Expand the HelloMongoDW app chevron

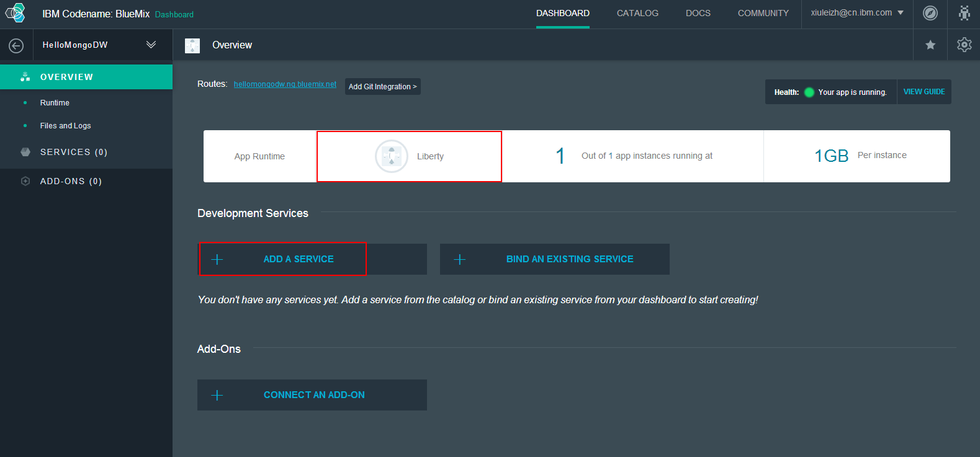151,45
